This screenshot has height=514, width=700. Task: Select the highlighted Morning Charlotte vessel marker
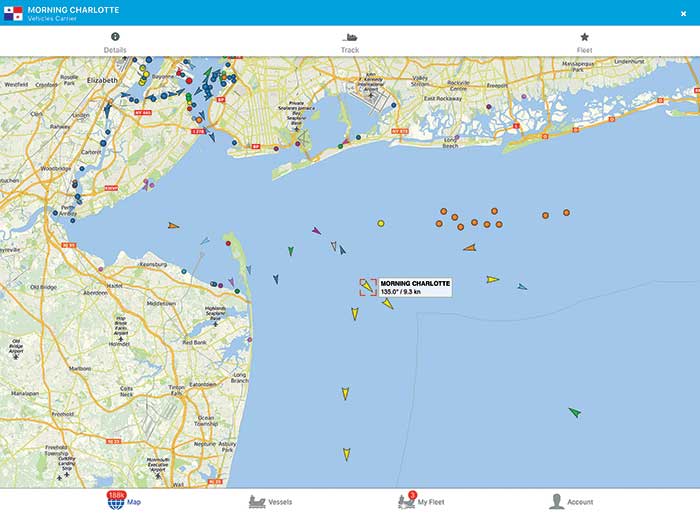tap(367, 287)
